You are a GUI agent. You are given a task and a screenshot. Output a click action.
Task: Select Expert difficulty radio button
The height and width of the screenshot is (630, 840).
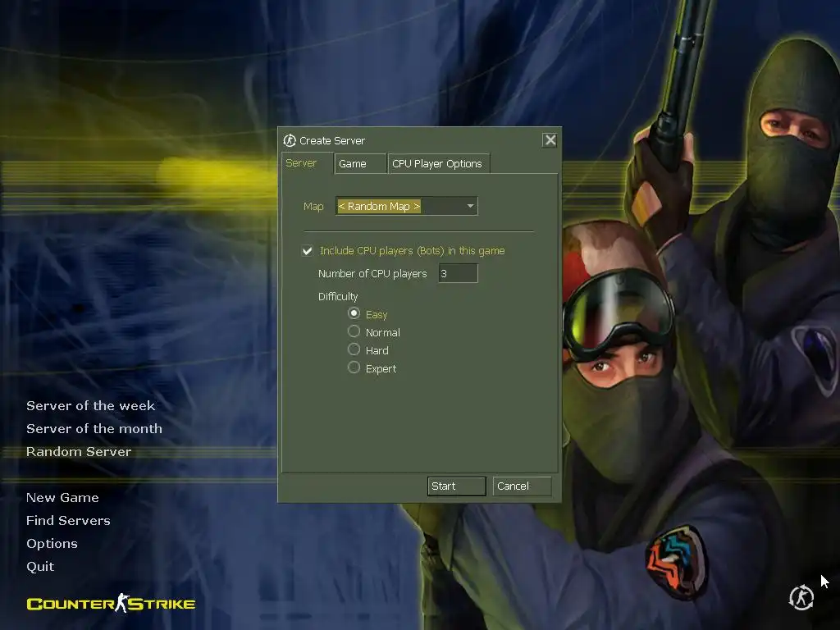click(x=354, y=368)
